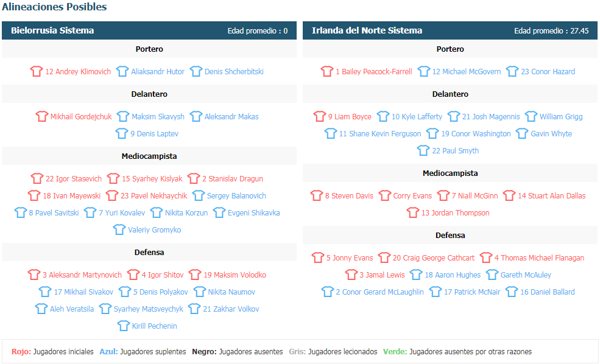Open player 18 Ivan Mayewski
This screenshot has width=600, height=364.
coord(71,196)
